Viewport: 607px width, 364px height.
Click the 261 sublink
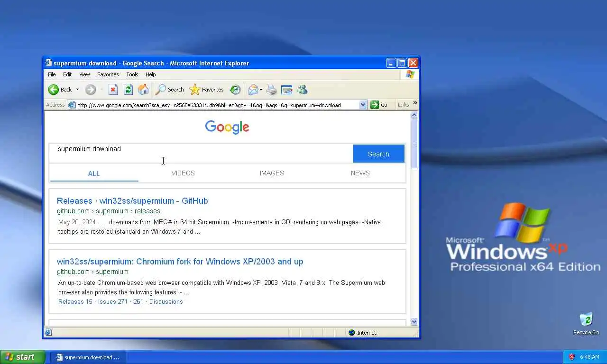click(x=138, y=301)
